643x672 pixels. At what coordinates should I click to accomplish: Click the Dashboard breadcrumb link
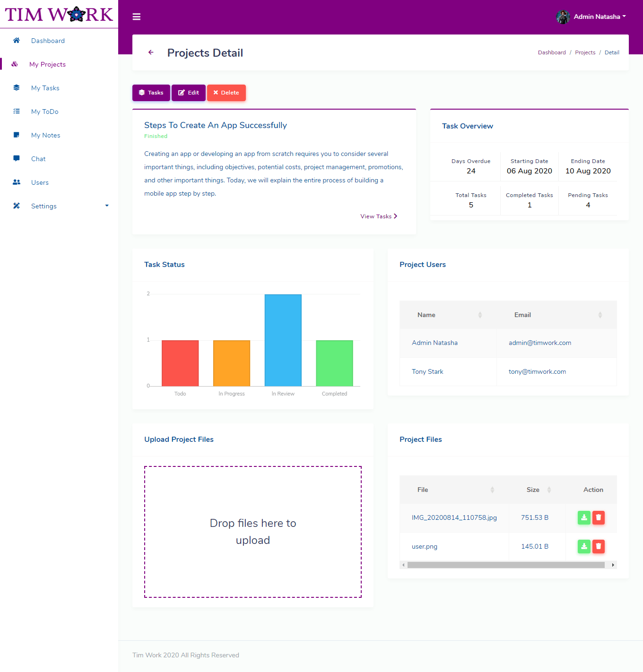[x=552, y=52]
